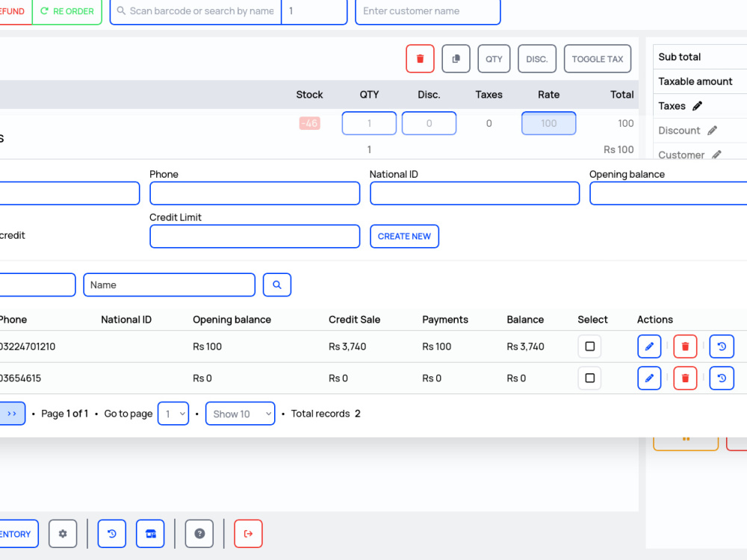
Task: Focus the Phone input field
Action: pyautogui.click(x=255, y=193)
